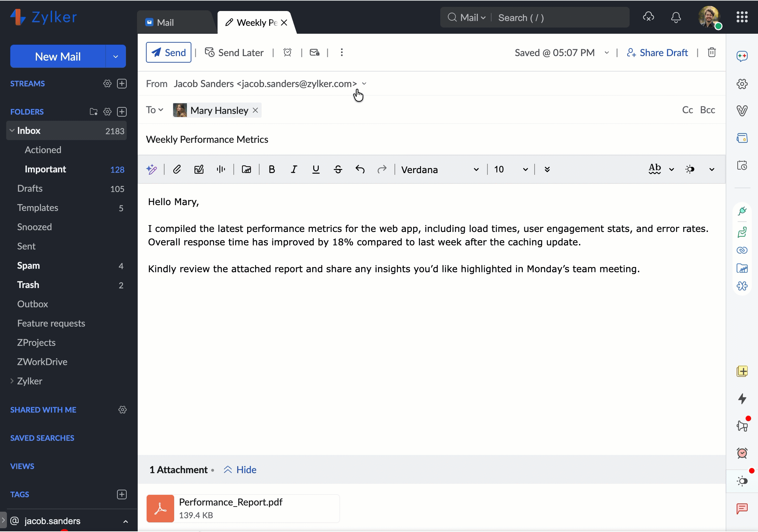Expand the editor toolbar far-right chevron
This screenshot has width=758, height=532.
click(x=712, y=169)
